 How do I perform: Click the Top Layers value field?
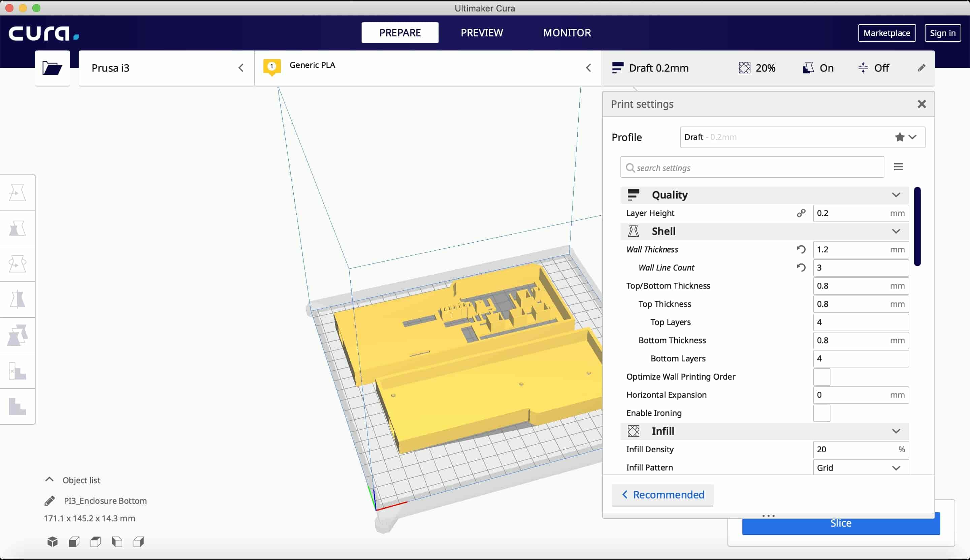tap(861, 322)
